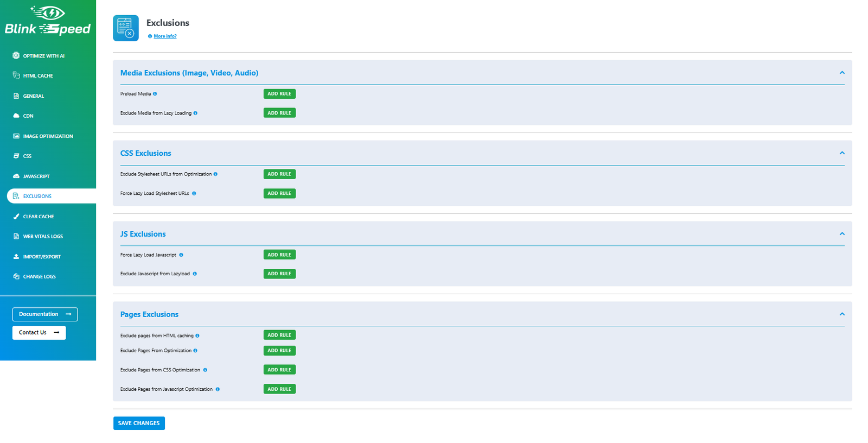Image resolution: width=868 pixels, height=443 pixels.
Task: Collapse the JS Exclusions section
Action: 842,234
